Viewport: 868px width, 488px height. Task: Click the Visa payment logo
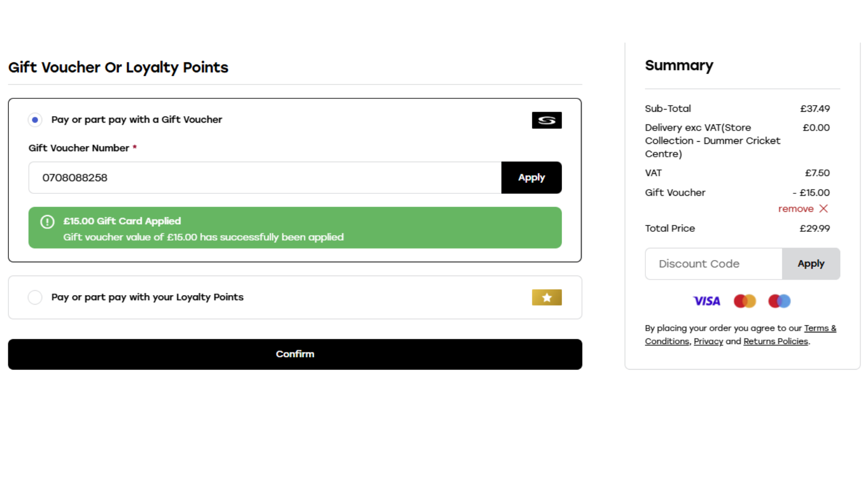coord(706,301)
